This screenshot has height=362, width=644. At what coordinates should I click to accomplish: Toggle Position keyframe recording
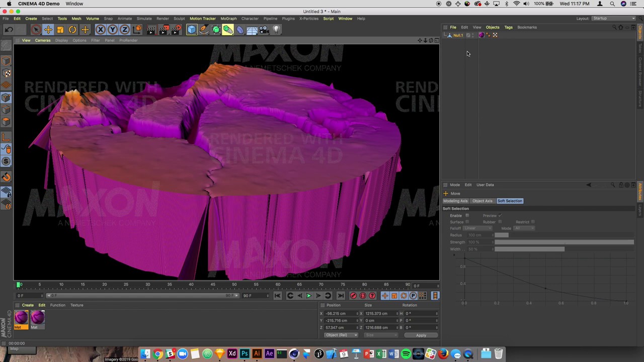[x=385, y=296]
